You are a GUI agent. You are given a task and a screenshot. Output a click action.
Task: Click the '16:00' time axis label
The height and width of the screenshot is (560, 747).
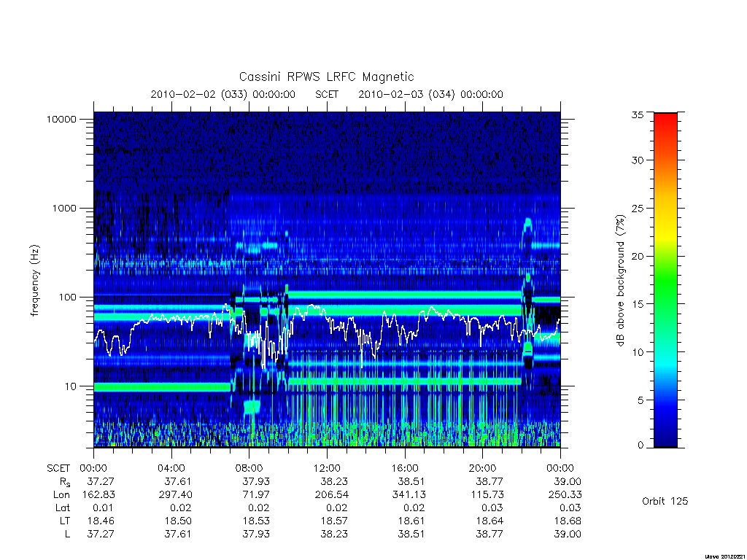[404, 468]
